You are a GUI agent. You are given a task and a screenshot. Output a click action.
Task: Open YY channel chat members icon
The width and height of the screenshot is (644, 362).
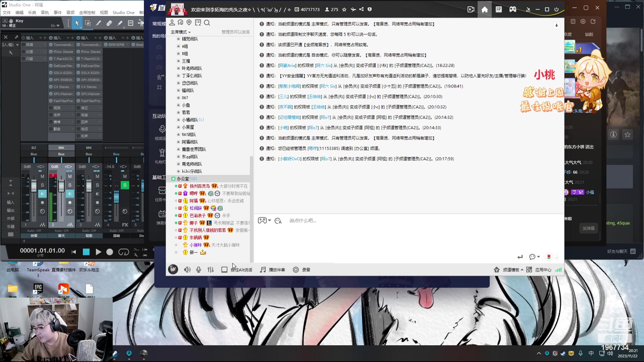coord(181,22)
